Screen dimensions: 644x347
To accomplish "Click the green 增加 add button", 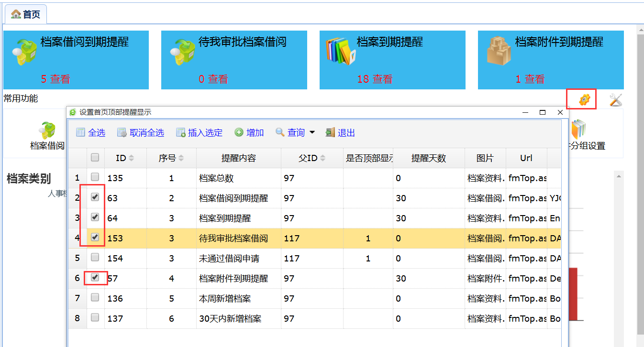I will click(x=249, y=133).
